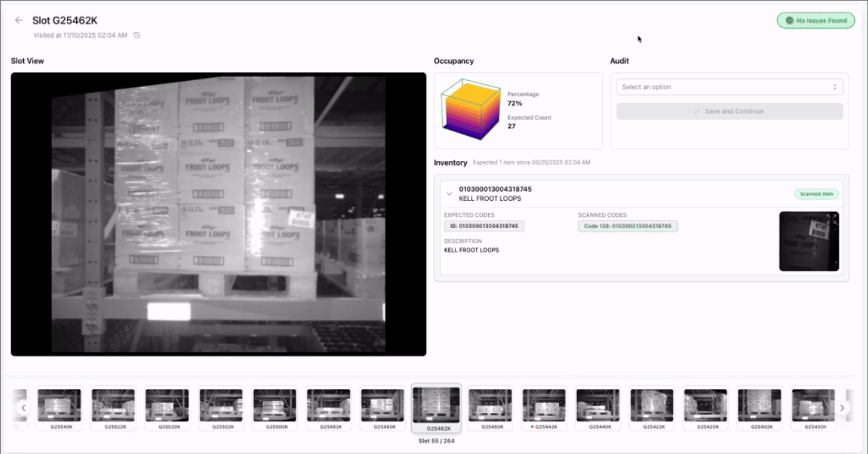
Task: Click the Code 128 scanned code chip
Action: click(627, 226)
